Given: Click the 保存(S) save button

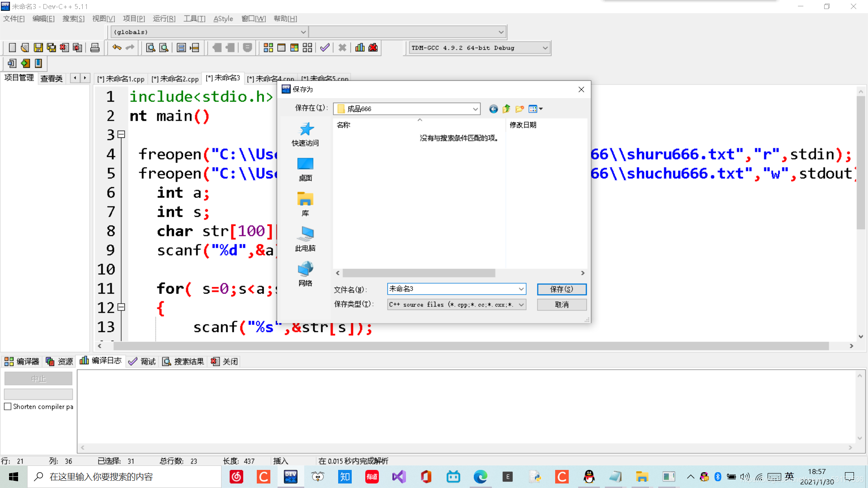Looking at the screenshot, I should pyautogui.click(x=561, y=289).
